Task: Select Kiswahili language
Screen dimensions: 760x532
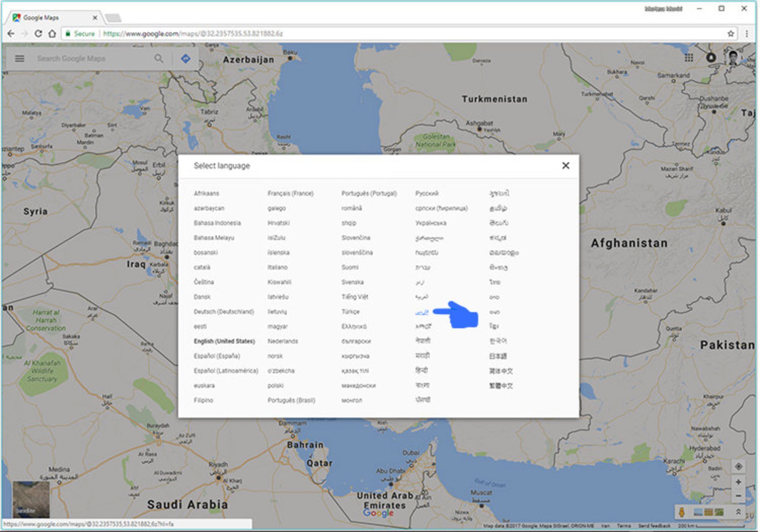Action: coord(279,282)
